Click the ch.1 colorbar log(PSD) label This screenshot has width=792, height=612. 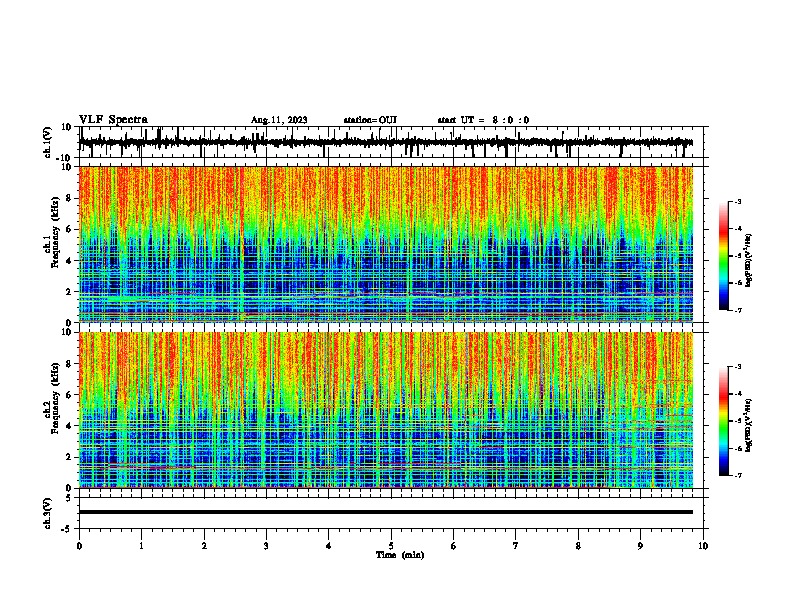click(x=748, y=261)
